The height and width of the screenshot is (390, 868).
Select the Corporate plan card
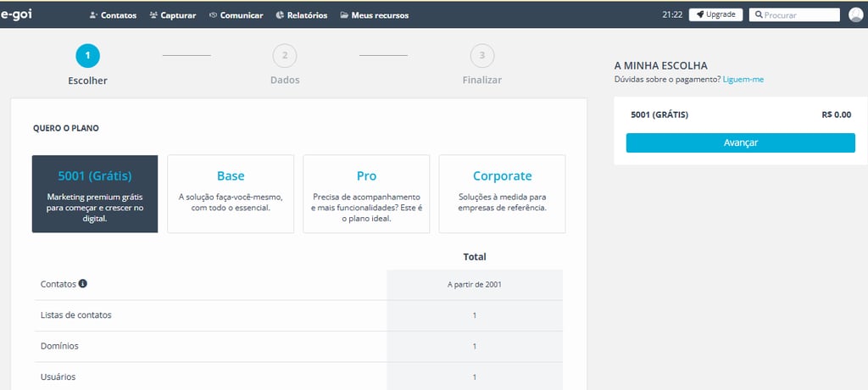click(x=502, y=194)
